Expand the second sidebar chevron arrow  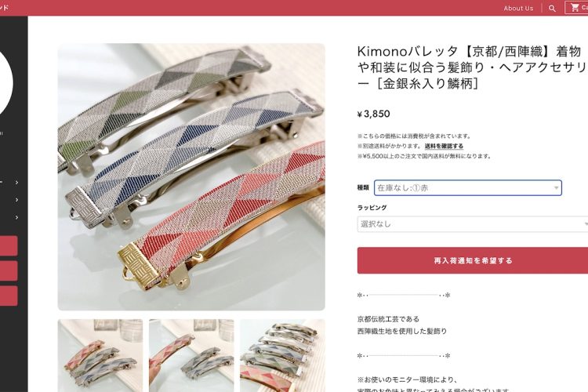pos(16,200)
